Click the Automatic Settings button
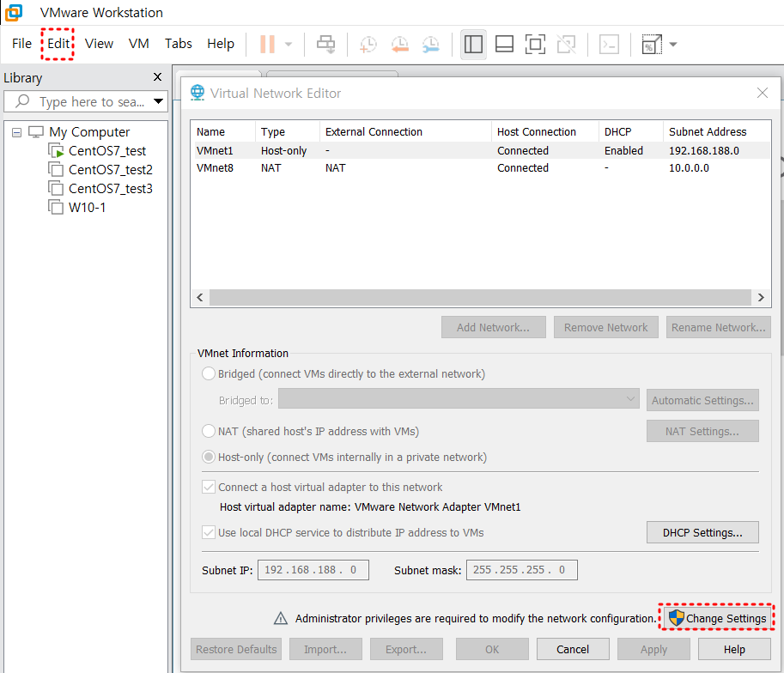 click(x=702, y=400)
